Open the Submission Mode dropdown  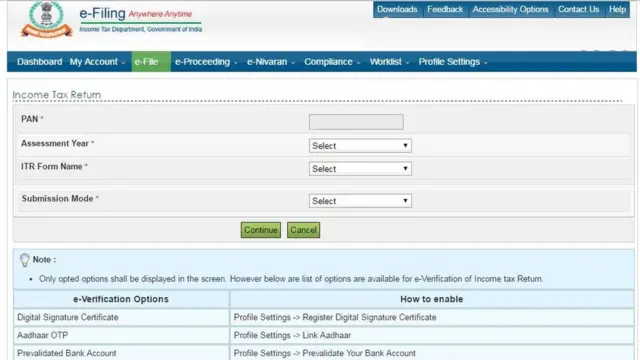[x=360, y=201]
